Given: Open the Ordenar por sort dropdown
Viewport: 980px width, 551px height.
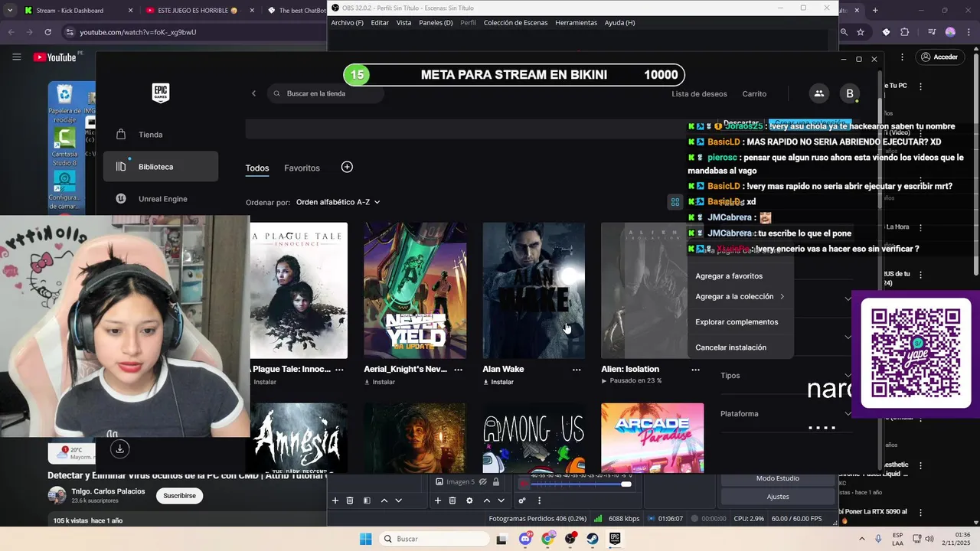Looking at the screenshot, I should pyautogui.click(x=338, y=202).
